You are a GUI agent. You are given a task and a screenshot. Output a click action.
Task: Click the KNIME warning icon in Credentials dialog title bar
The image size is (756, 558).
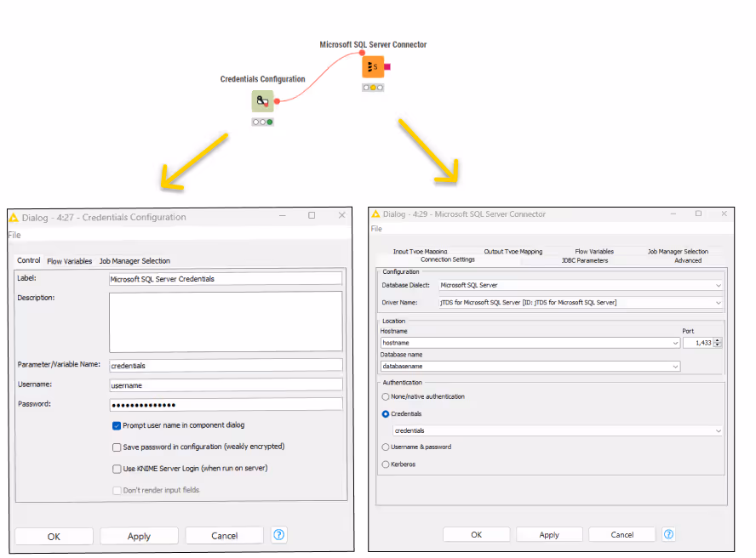click(13, 217)
